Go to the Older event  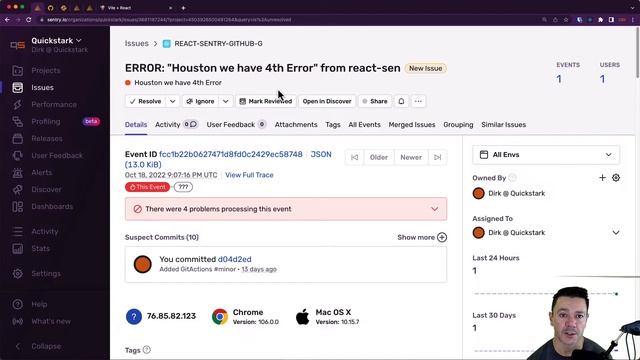click(x=379, y=158)
